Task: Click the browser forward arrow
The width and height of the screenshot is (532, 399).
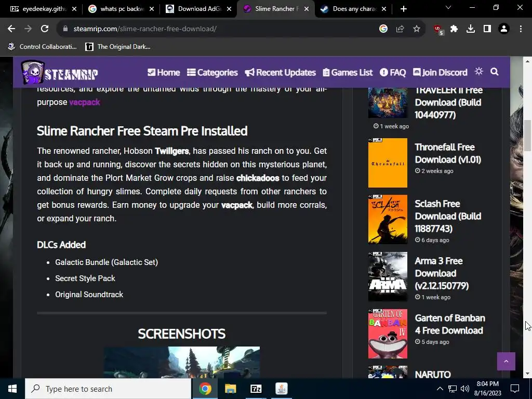Action: [28, 29]
